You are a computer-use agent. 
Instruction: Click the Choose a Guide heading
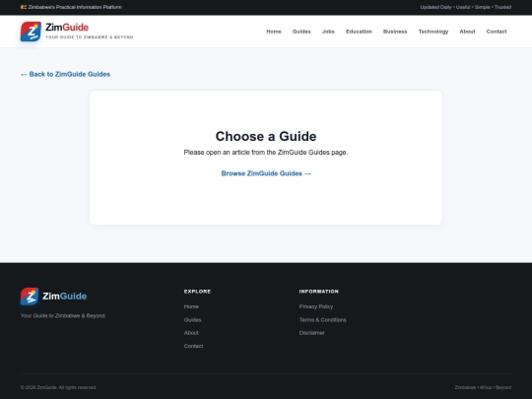(x=266, y=136)
